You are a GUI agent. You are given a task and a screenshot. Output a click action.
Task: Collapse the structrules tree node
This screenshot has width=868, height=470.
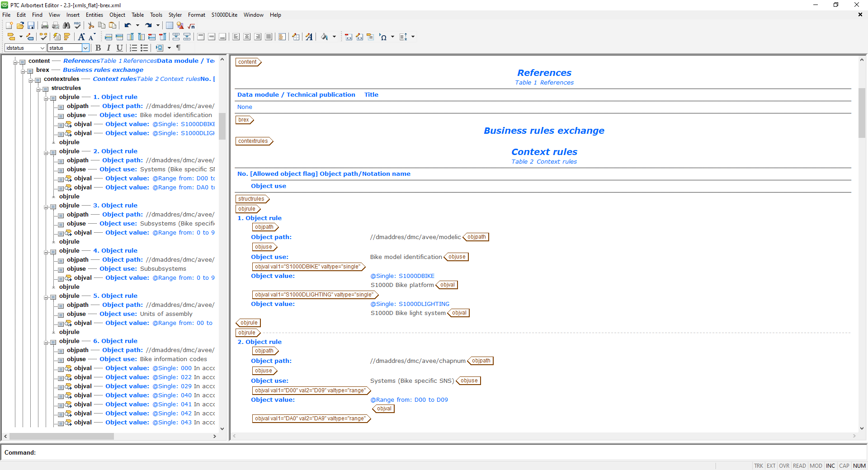[x=39, y=88]
